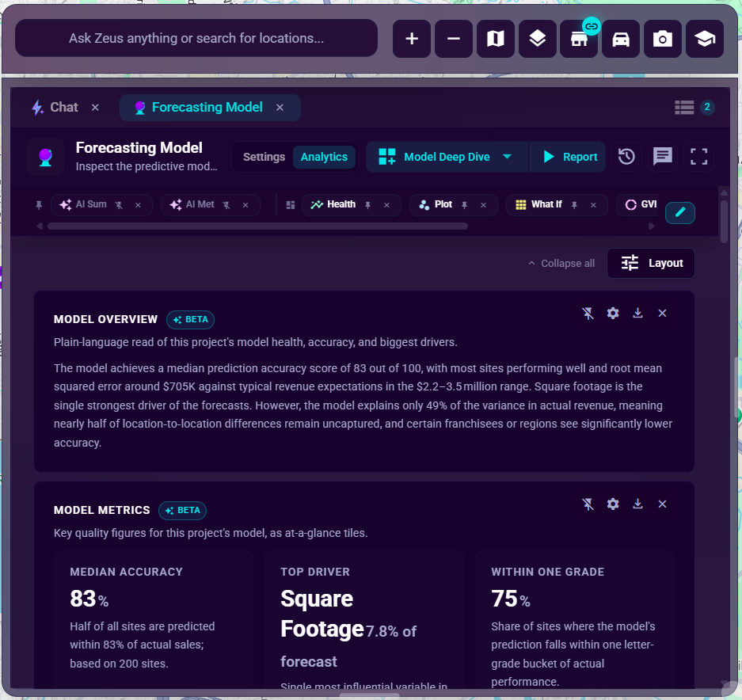Click the BETA badge on Model Metrics

tap(183, 510)
